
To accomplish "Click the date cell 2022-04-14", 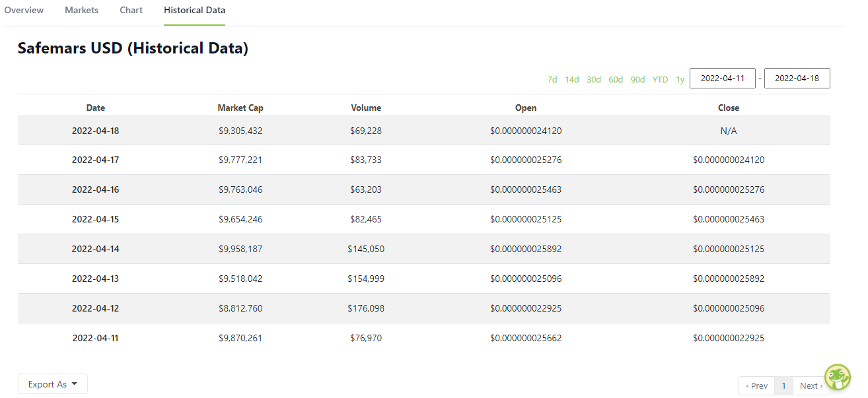I will point(96,249).
